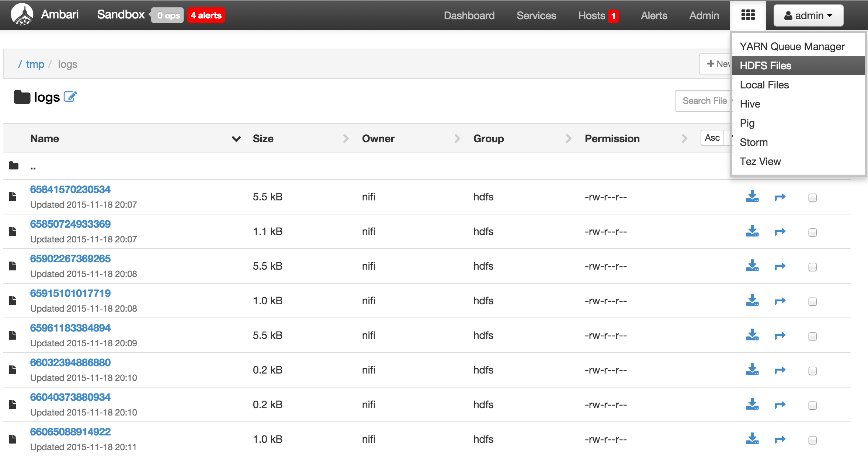Click move arrow for file 66040373880934

pos(780,405)
